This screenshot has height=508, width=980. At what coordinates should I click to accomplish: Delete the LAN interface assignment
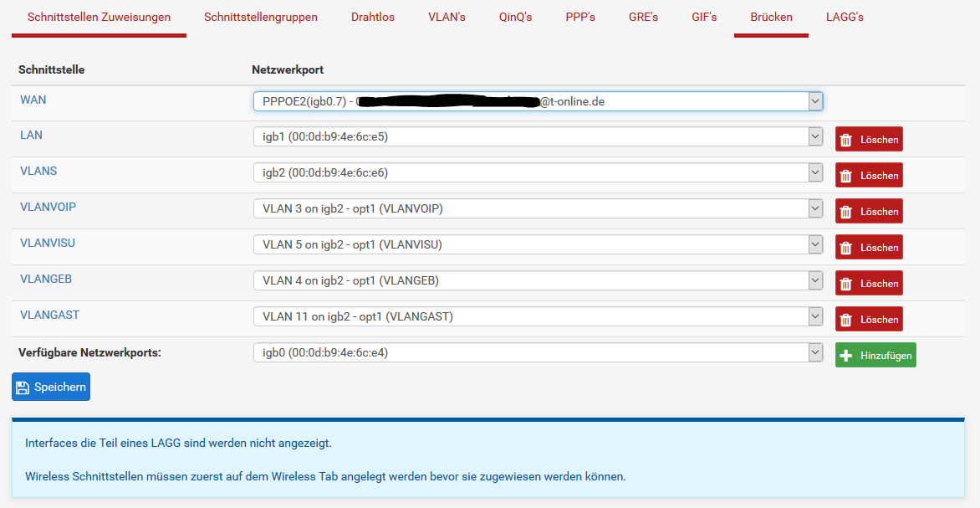pyautogui.click(x=869, y=139)
